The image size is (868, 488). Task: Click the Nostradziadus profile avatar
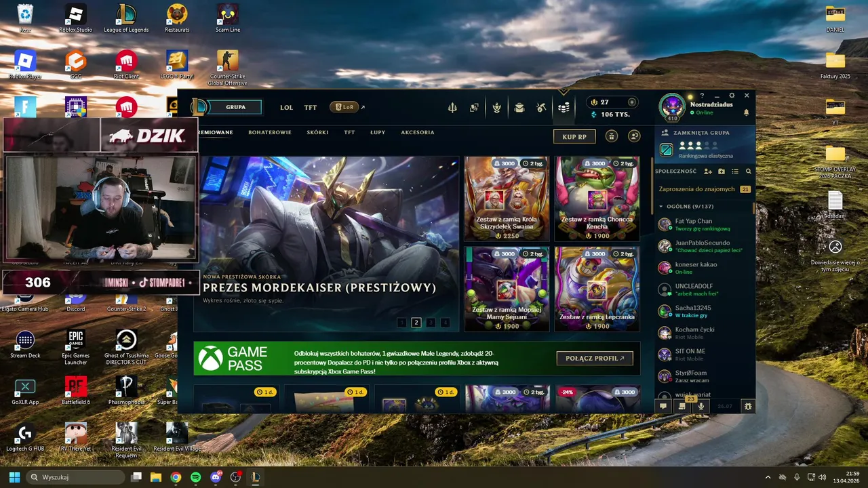click(672, 107)
